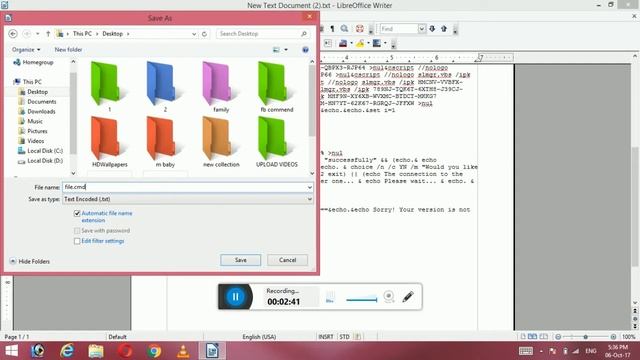Click New folder button
The image size is (640, 360).
[68, 50]
